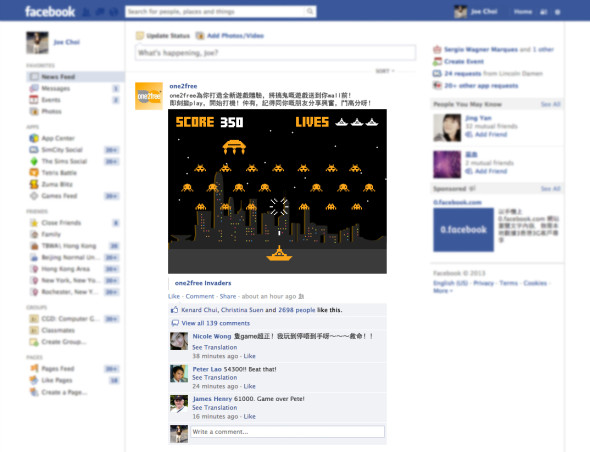Image resolution: width=590 pixels, height=452 pixels.
Task: Open notifications globe icon in the top bar
Action: pos(114,12)
